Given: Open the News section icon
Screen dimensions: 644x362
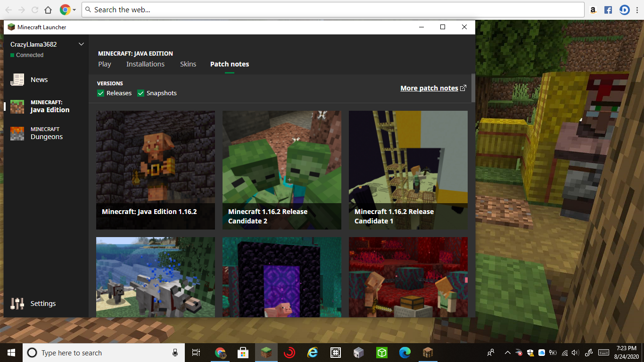Looking at the screenshot, I should pyautogui.click(x=17, y=80).
